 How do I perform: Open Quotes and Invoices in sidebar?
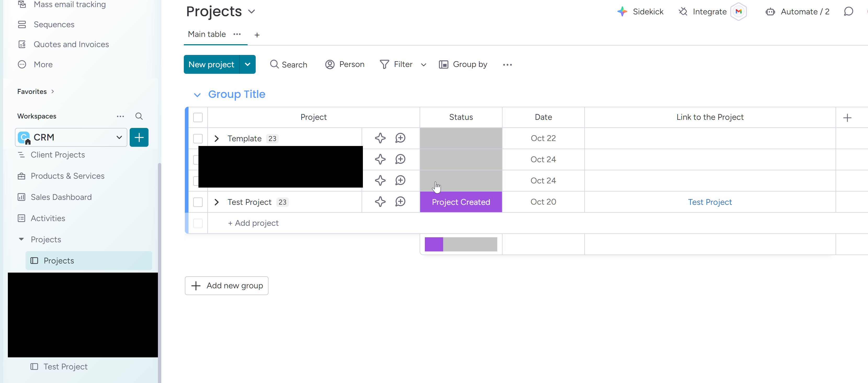(x=71, y=44)
